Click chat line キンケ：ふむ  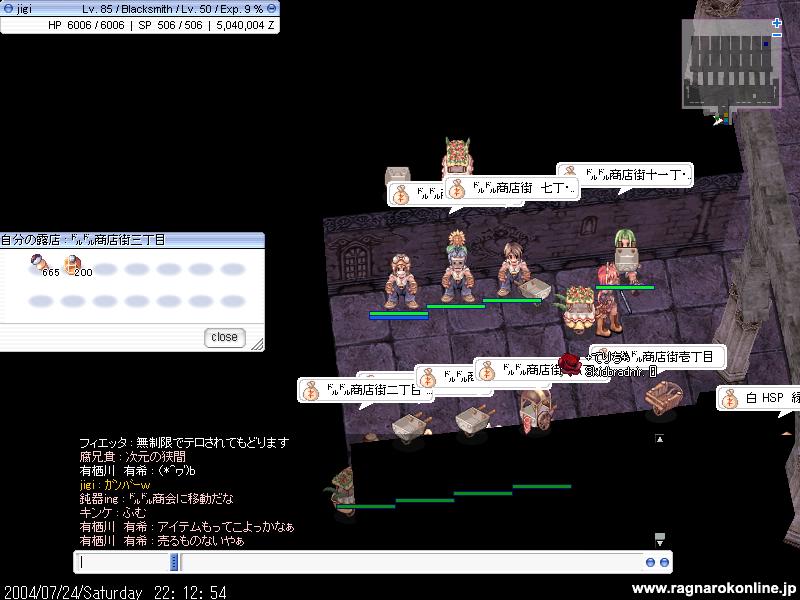click(113, 513)
